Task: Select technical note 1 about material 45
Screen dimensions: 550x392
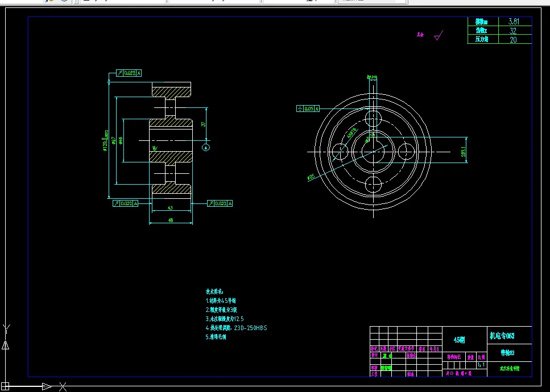Action: (221, 301)
